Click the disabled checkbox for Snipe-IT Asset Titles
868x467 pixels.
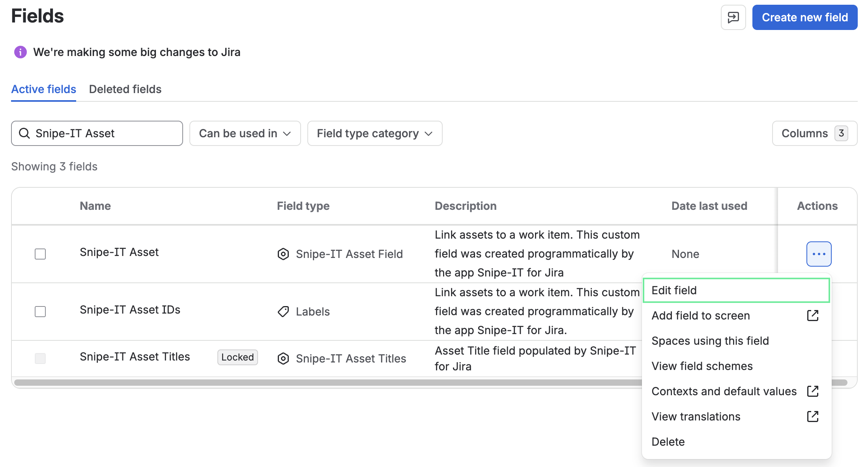[x=40, y=359]
